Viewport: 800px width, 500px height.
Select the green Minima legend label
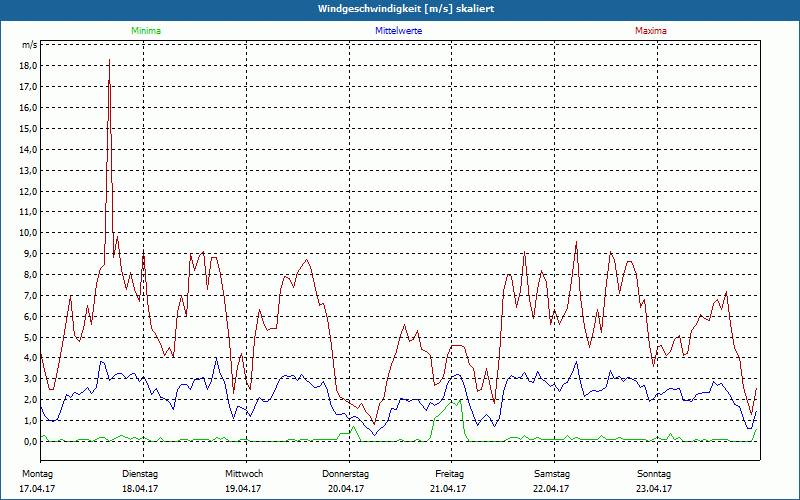click(146, 31)
